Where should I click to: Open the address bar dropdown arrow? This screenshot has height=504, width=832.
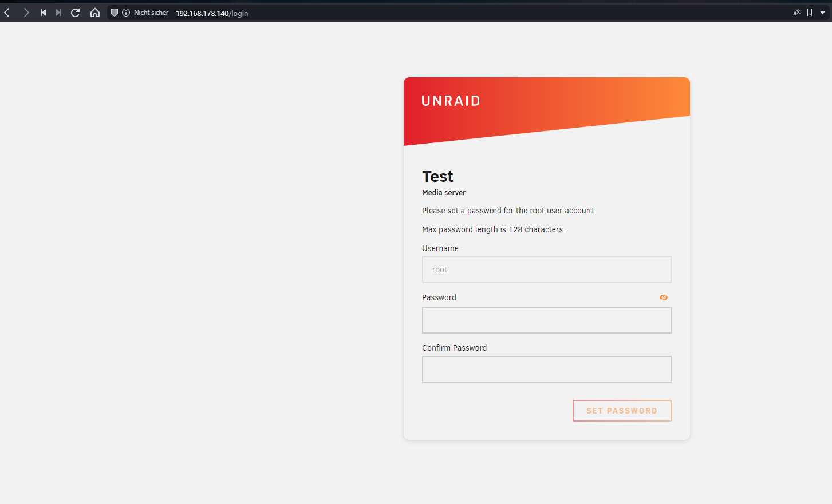point(823,13)
